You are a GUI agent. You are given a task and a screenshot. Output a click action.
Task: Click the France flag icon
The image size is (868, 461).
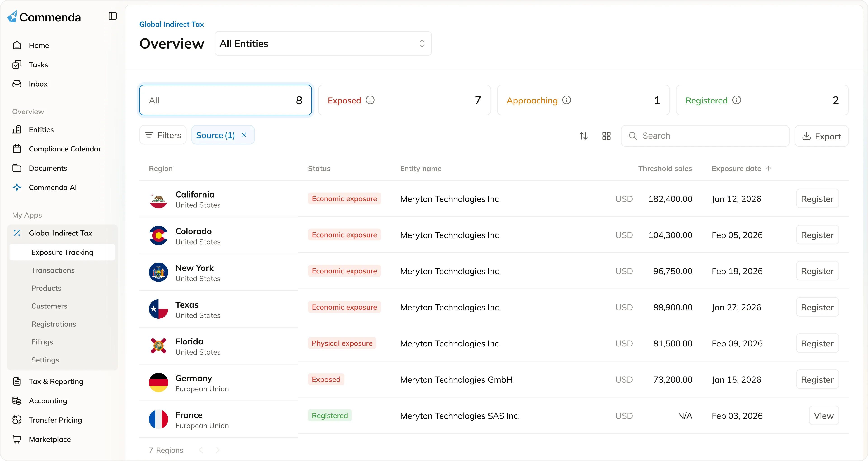point(158,419)
